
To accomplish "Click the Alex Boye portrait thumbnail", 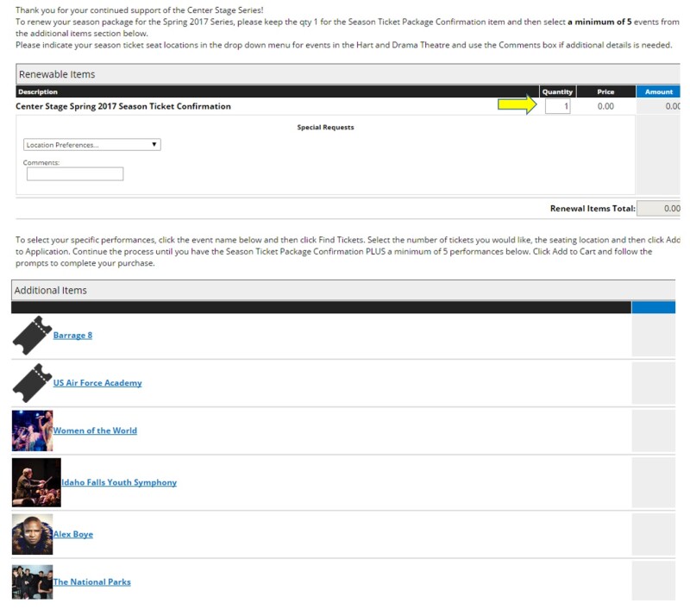I will click(x=32, y=534).
